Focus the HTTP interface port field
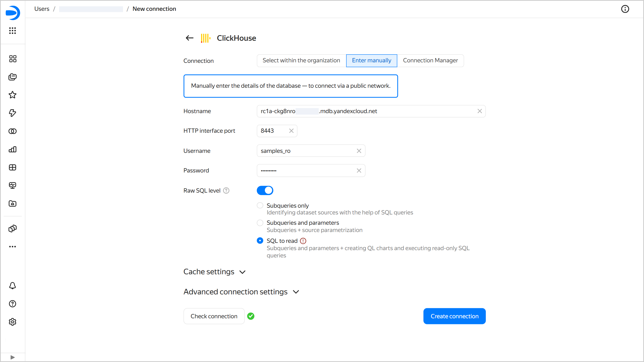Image resolution: width=644 pixels, height=362 pixels. tap(277, 131)
